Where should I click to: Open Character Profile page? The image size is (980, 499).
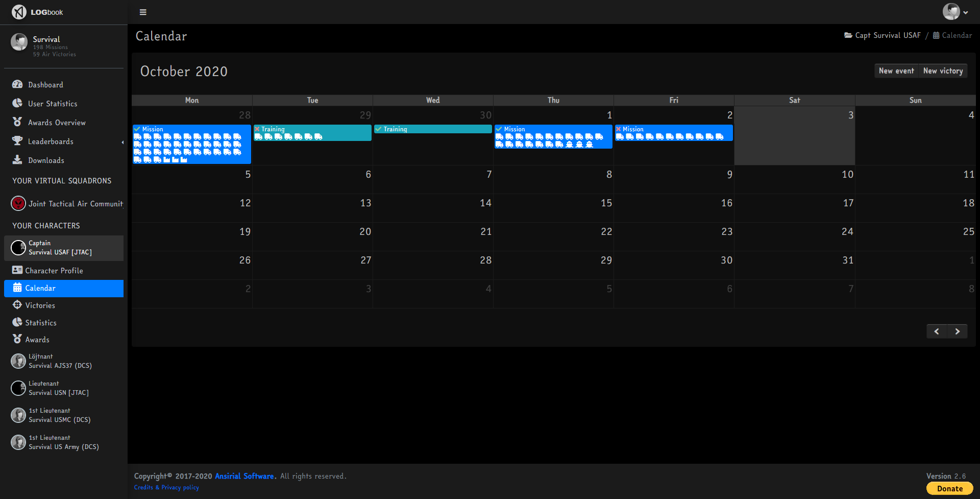[63, 271]
